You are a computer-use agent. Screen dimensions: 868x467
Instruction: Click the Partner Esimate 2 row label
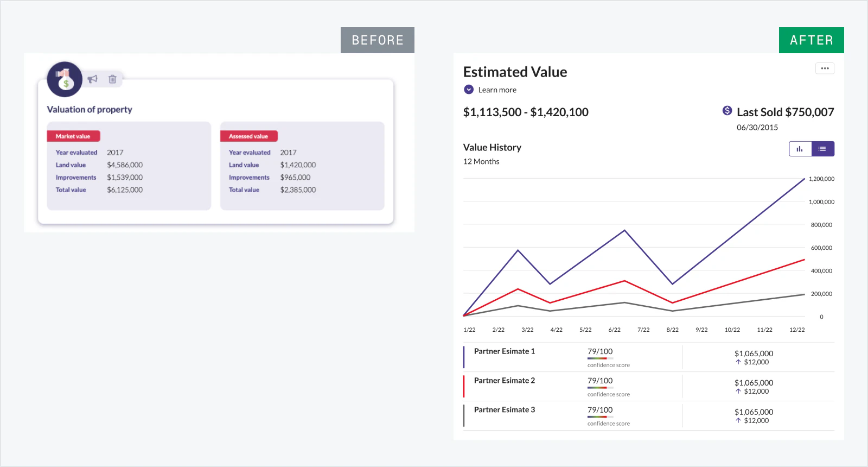tap(505, 381)
